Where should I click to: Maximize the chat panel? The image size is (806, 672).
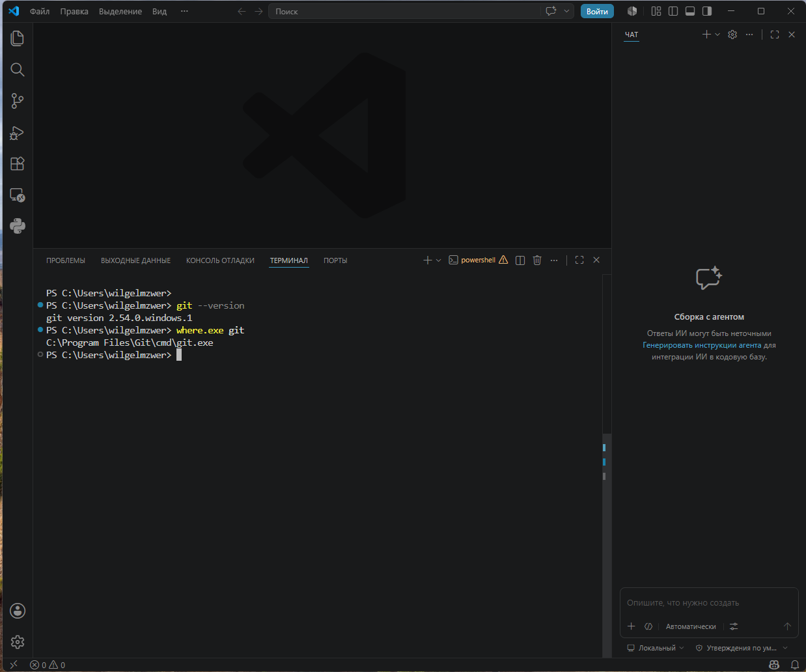775,35
